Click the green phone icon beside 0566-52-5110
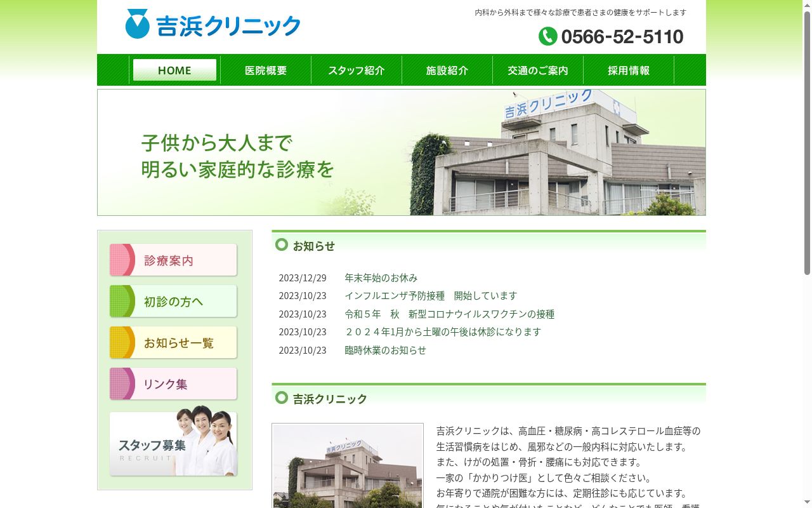This screenshot has width=812, height=508. 547,36
